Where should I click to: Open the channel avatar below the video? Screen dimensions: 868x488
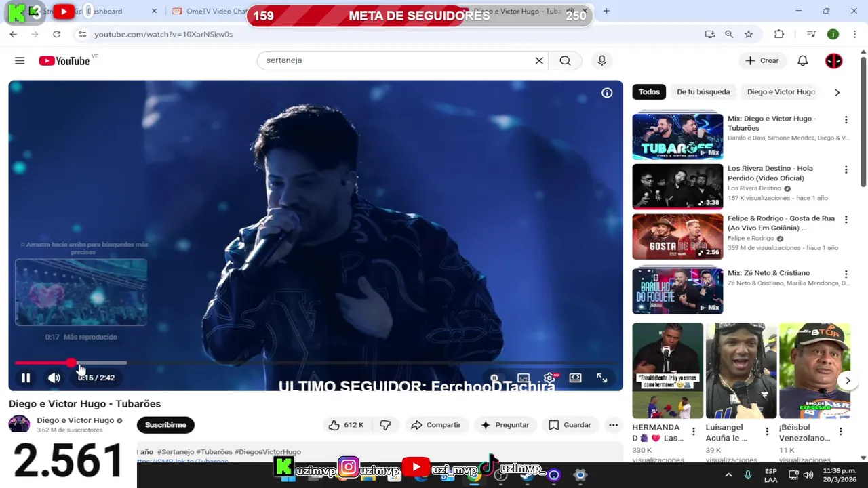click(19, 424)
